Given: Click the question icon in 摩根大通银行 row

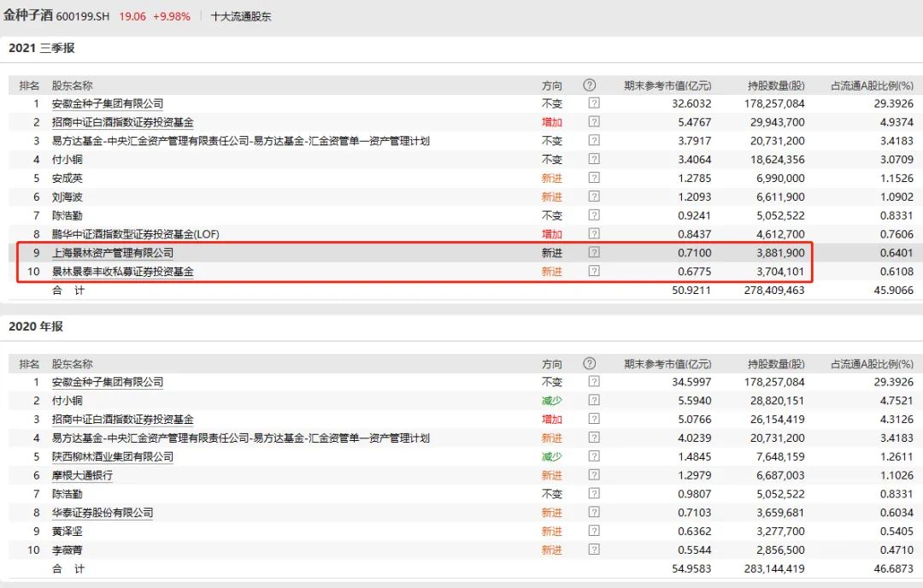Looking at the screenshot, I should (594, 475).
